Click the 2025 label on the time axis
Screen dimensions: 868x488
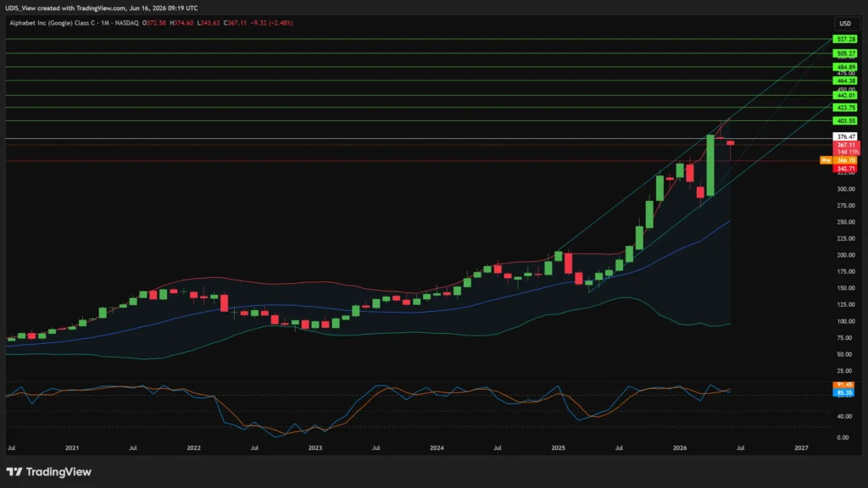[558, 448]
